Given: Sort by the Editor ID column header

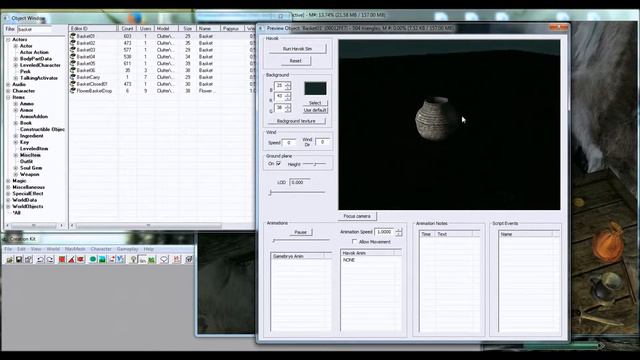Looking at the screenshot, I should [x=93, y=29].
